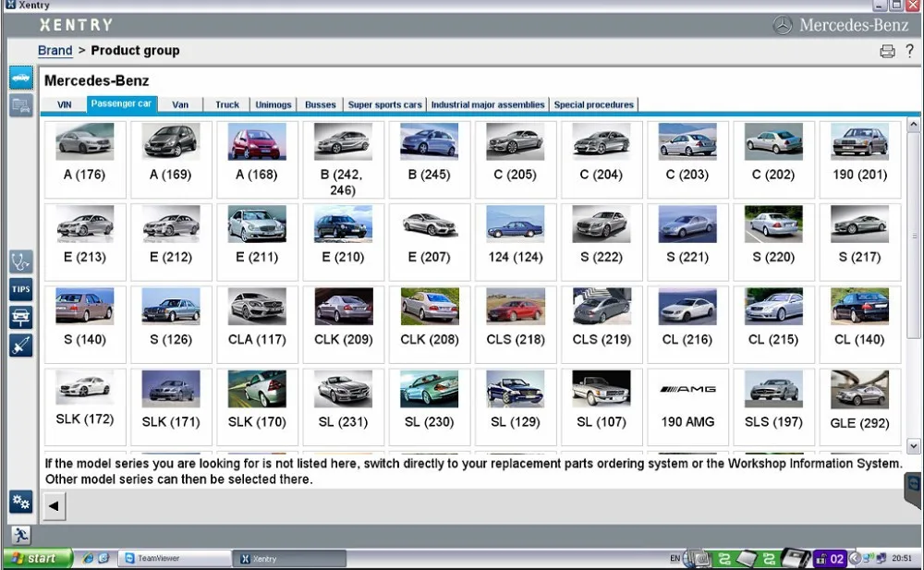Open the TIPS sidebar icon
This screenshot has width=924, height=570.
(x=20, y=289)
